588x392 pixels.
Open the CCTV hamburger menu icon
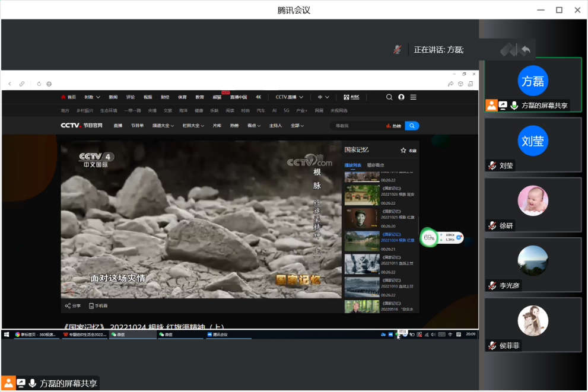point(413,97)
